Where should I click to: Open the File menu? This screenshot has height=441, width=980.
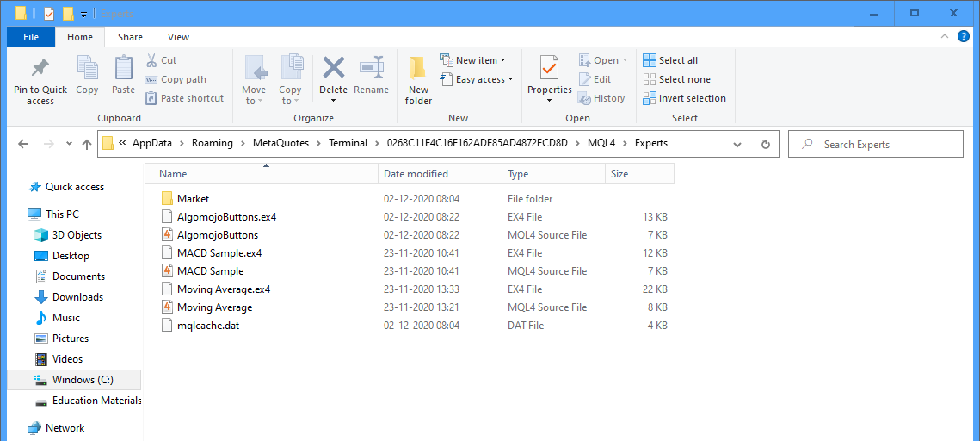pos(31,37)
